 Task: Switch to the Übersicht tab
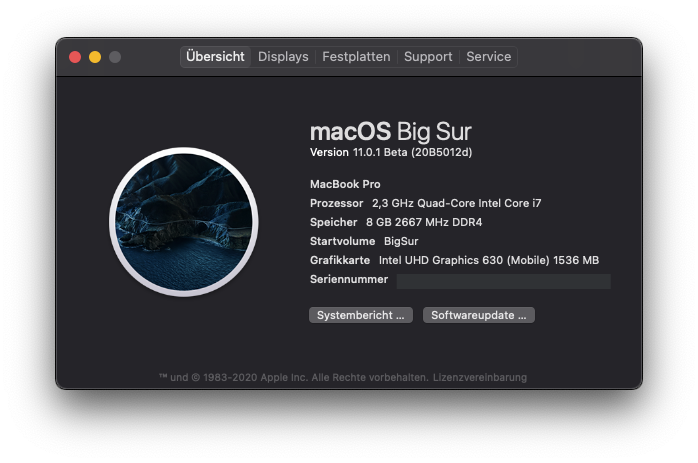(x=215, y=57)
